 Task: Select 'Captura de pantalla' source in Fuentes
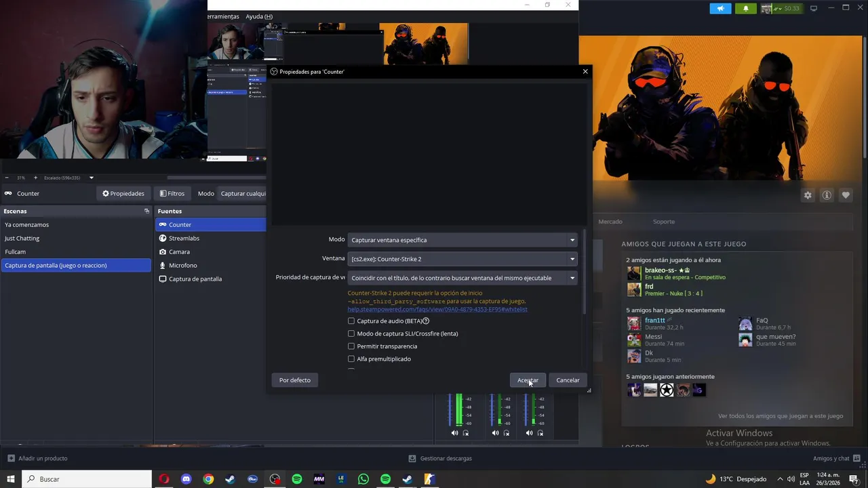pyautogui.click(x=210, y=279)
